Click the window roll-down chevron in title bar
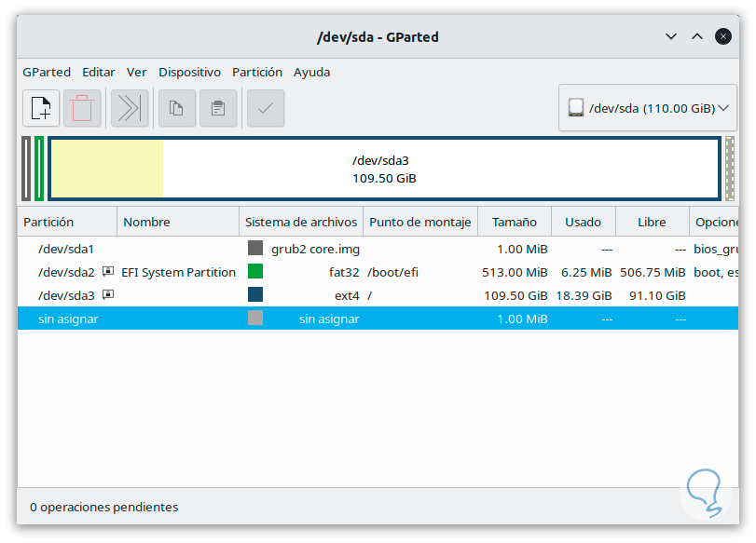The width and height of the screenshot is (756, 543). point(671,36)
